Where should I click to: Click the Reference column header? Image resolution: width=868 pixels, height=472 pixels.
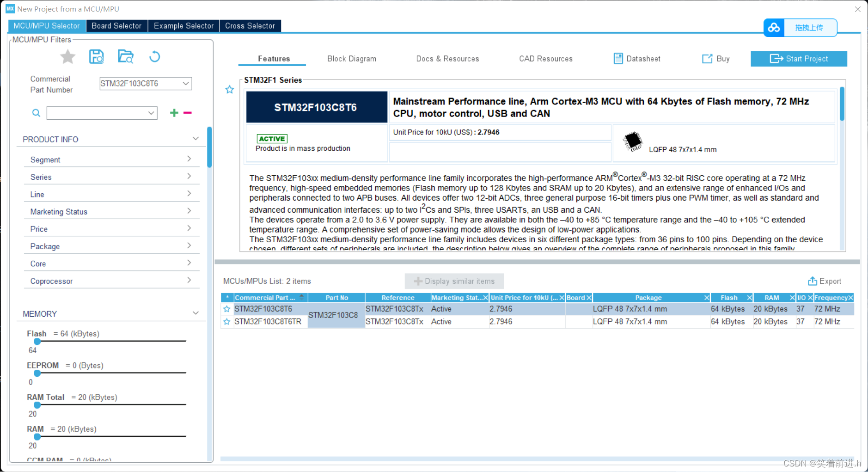(x=397, y=298)
